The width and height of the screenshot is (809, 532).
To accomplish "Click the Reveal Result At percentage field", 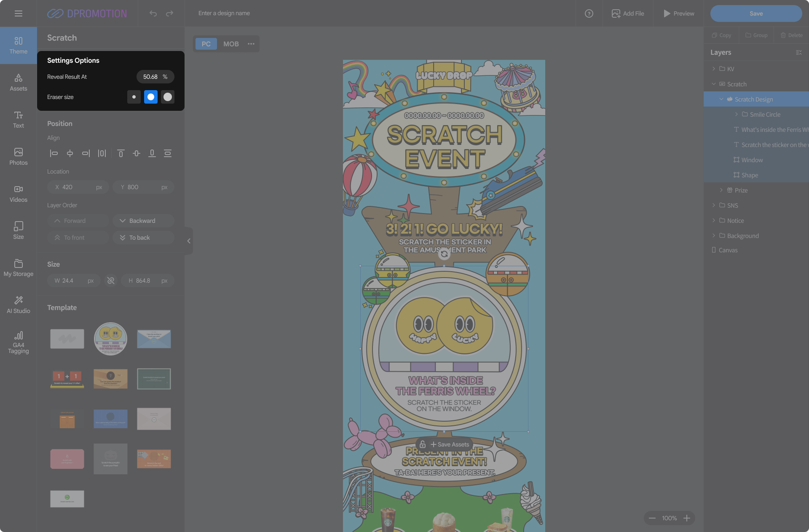I will (x=150, y=77).
